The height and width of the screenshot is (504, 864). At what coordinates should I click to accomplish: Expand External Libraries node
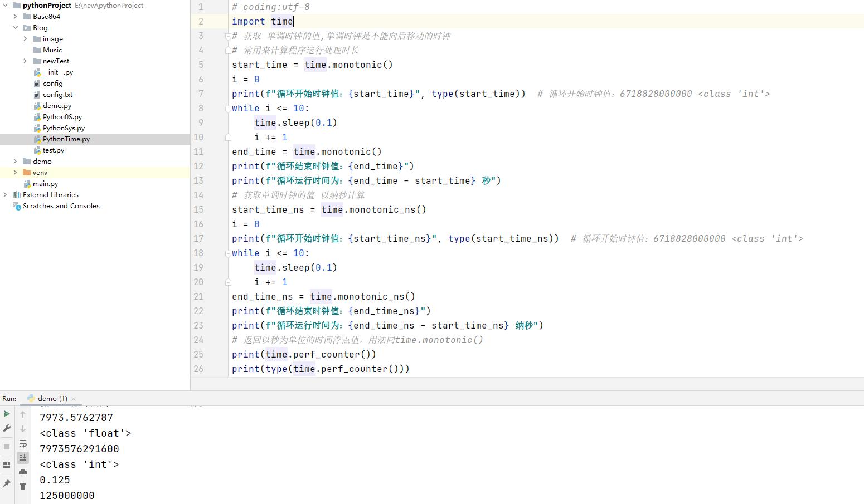pos(5,195)
